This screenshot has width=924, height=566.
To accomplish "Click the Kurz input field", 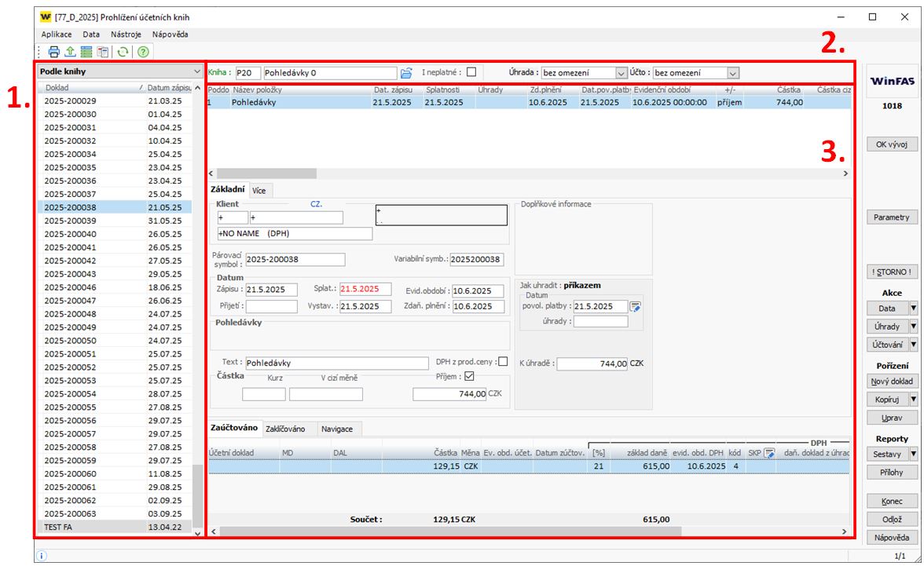I will (x=263, y=394).
